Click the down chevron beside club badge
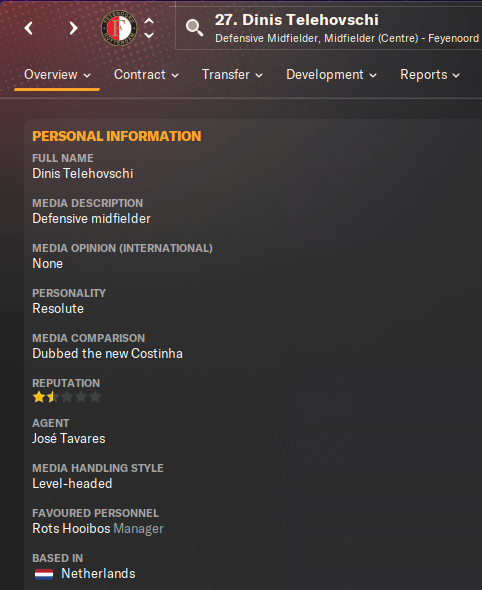Viewport: 482px width, 590px height. pyautogui.click(x=149, y=35)
